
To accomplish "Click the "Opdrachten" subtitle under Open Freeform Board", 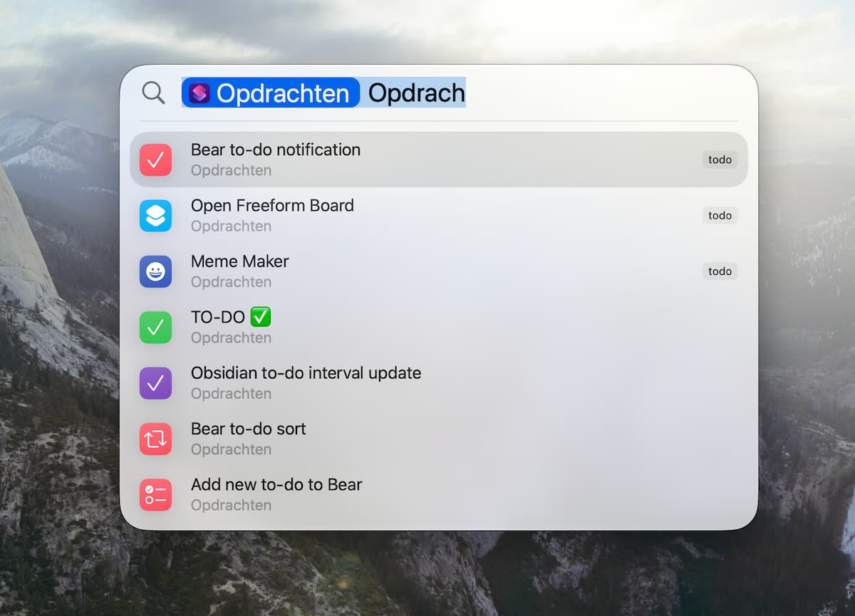I will coord(231,226).
